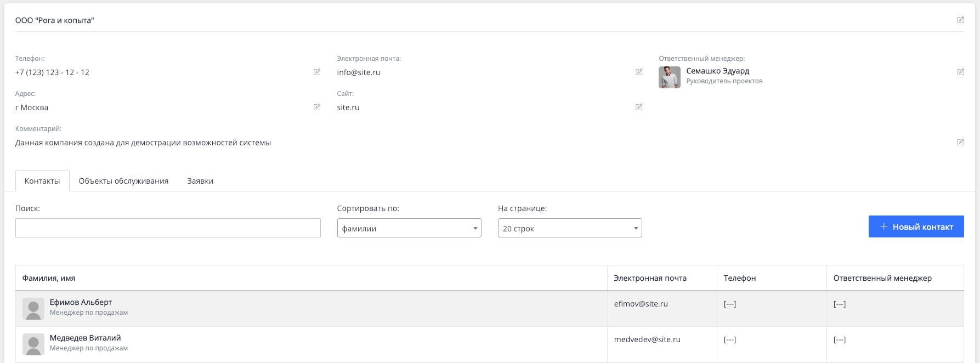980x363 pixels.
Task: Click edit icon for responsible manager
Action: click(x=960, y=72)
